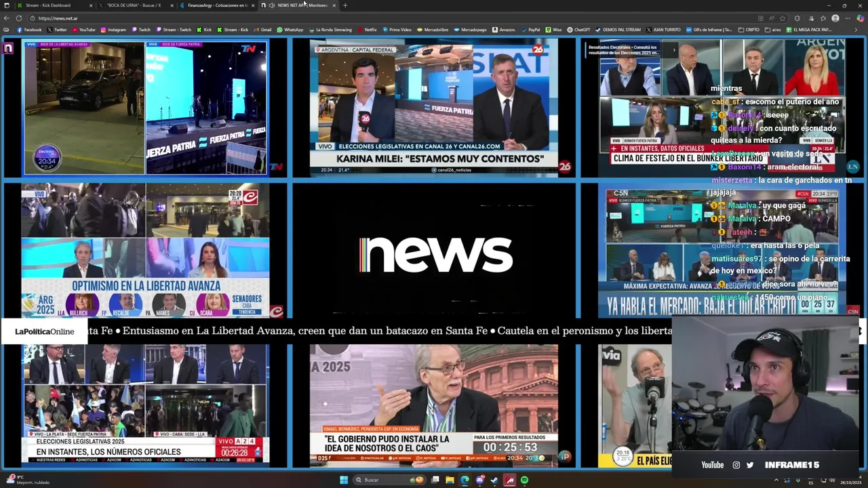Open DEMOS PAL STREAM bookmark
Image resolution: width=868 pixels, height=488 pixels.
point(618,30)
